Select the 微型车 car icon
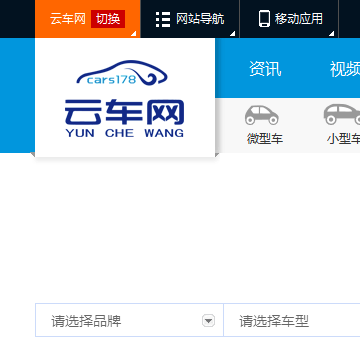Image resolution: width=360 pixels, height=360 pixels. coord(262,115)
